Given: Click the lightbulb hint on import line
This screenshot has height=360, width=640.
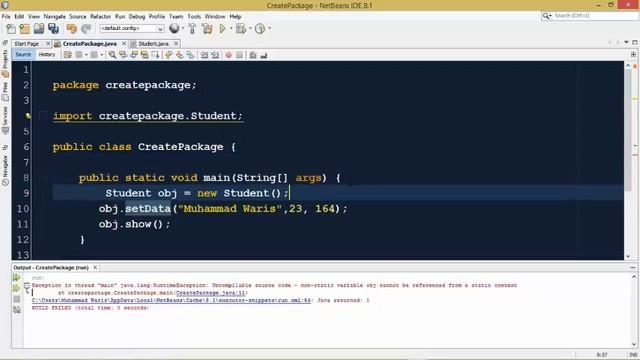Looking at the screenshot, I should point(28,116).
